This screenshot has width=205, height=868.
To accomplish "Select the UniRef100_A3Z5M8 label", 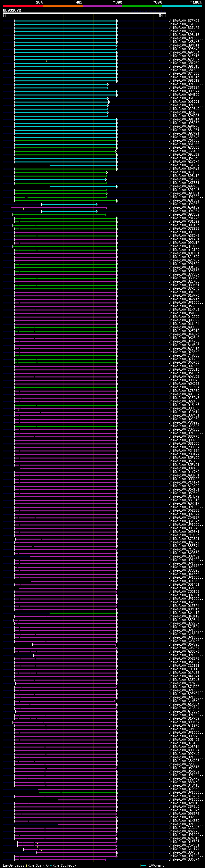I will pos(184,236).
